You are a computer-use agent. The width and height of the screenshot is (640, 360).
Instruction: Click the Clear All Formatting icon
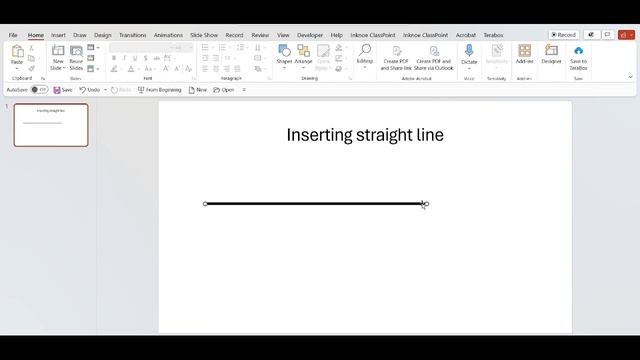click(188, 69)
